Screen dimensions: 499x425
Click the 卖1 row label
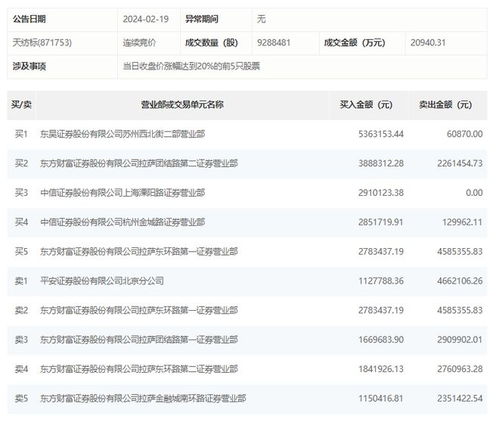(x=21, y=281)
